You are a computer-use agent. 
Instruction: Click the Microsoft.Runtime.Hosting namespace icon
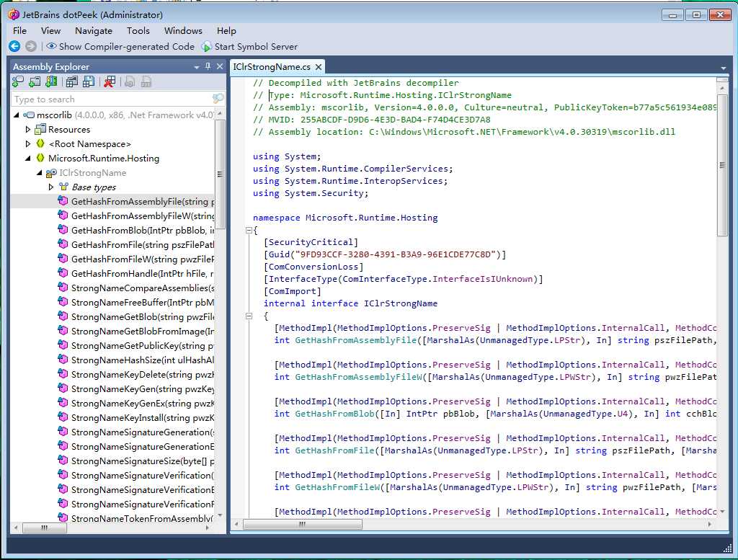[40, 158]
